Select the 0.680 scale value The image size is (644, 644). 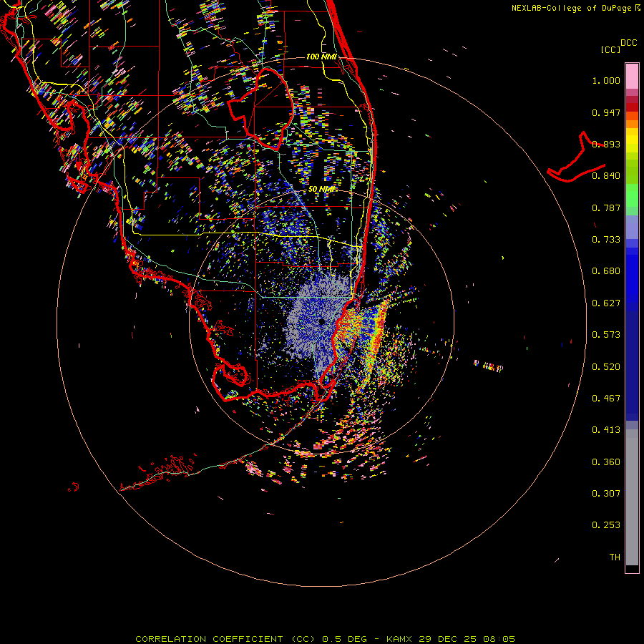[x=606, y=271]
